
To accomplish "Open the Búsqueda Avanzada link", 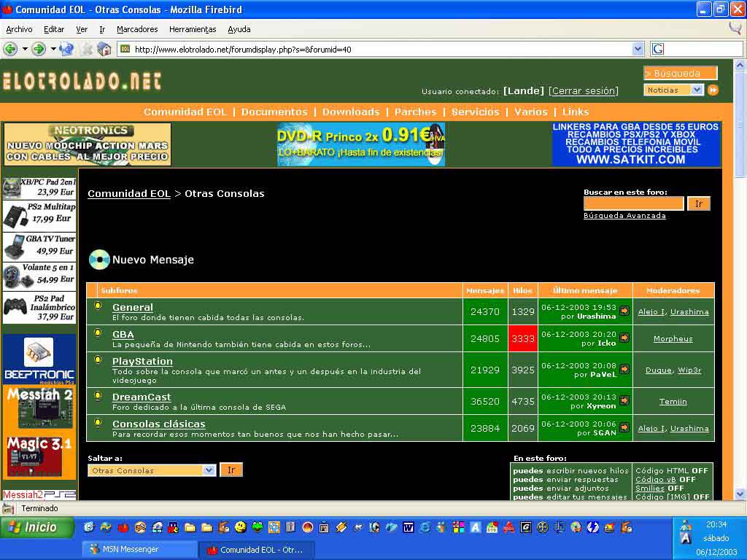I will click(624, 216).
